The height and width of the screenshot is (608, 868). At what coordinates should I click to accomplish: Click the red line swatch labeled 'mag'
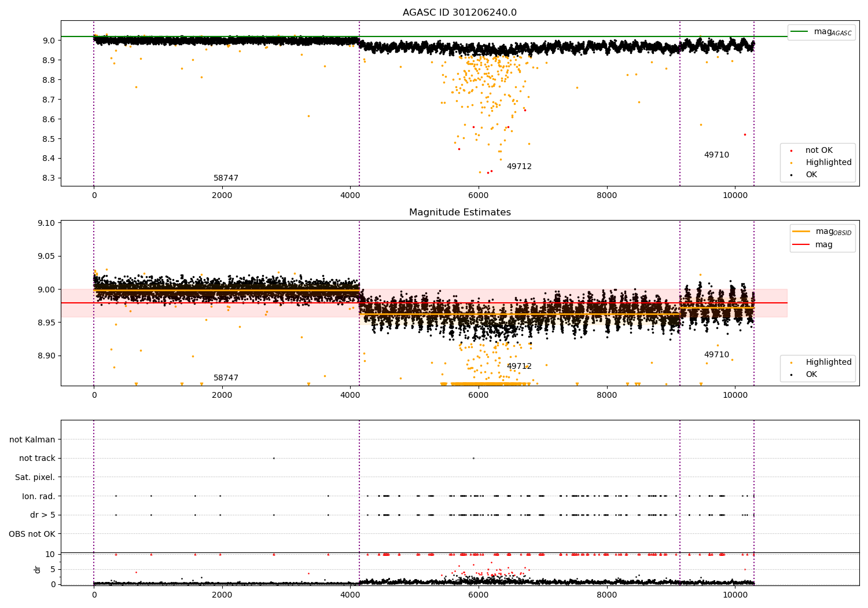coord(801,245)
